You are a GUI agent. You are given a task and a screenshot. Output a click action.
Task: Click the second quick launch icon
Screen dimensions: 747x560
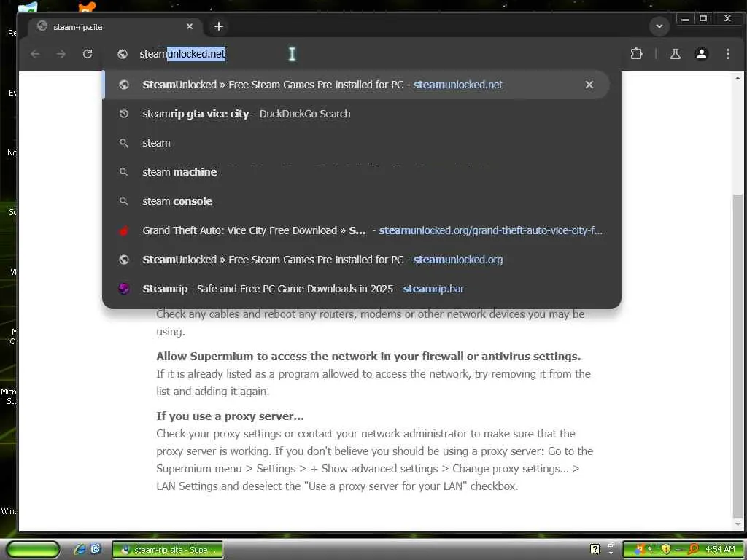pos(96,549)
